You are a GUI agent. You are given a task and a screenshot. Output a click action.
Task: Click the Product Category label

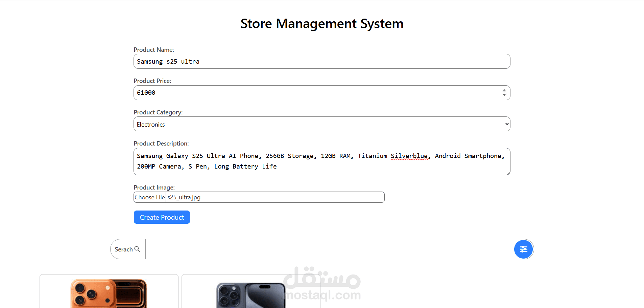tap(158, 112)
